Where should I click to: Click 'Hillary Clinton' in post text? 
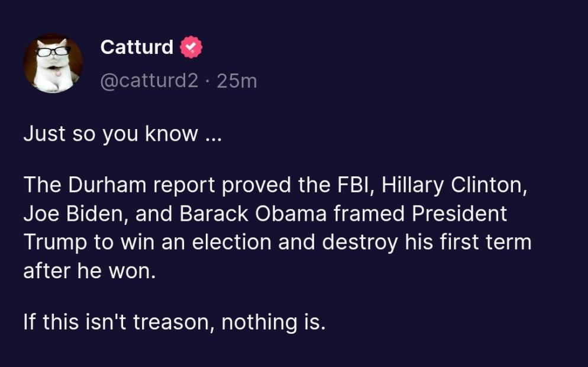click(x=453, y=185)
